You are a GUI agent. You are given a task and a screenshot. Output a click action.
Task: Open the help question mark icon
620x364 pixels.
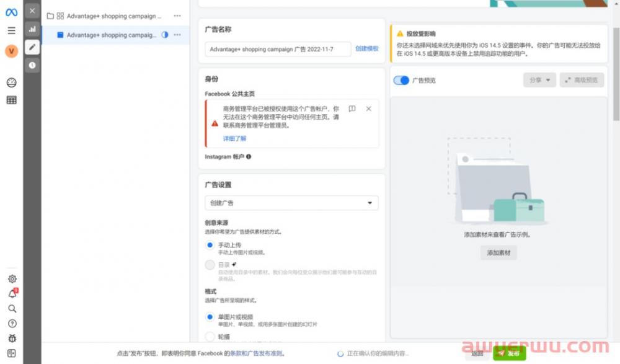12,324
